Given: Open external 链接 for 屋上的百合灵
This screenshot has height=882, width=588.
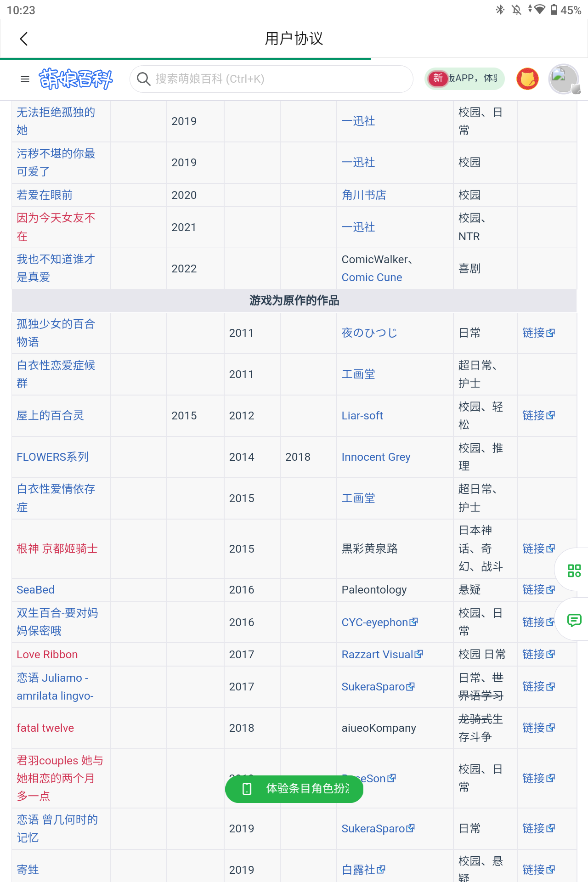Looking at the screenshot, I should point(538,415).
